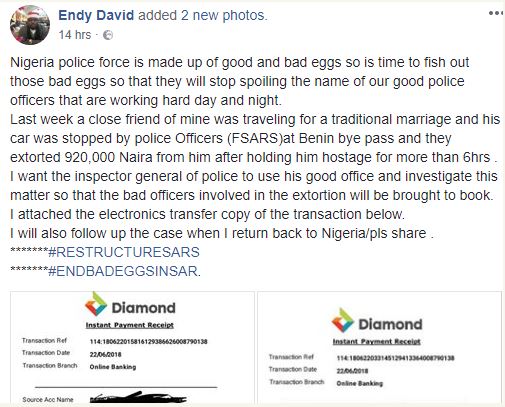Click the 'added 2 new photos' text
Image resolution: width=505 pixels, height=407 pixels.
203,15
